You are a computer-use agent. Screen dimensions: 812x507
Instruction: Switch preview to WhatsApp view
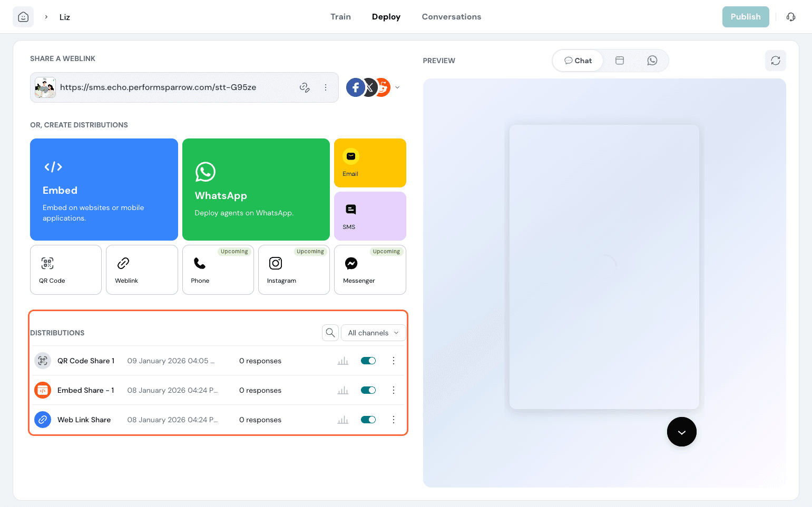[x=652, y=61]
